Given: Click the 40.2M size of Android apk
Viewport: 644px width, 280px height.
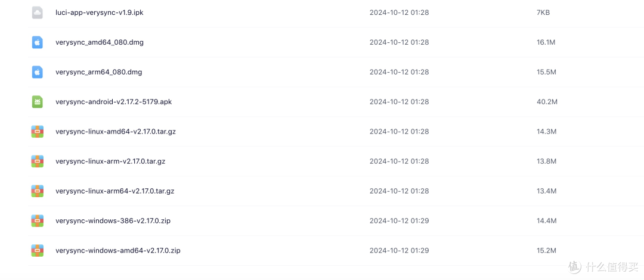Looking at the screenshot, I should tap(547, 102).
